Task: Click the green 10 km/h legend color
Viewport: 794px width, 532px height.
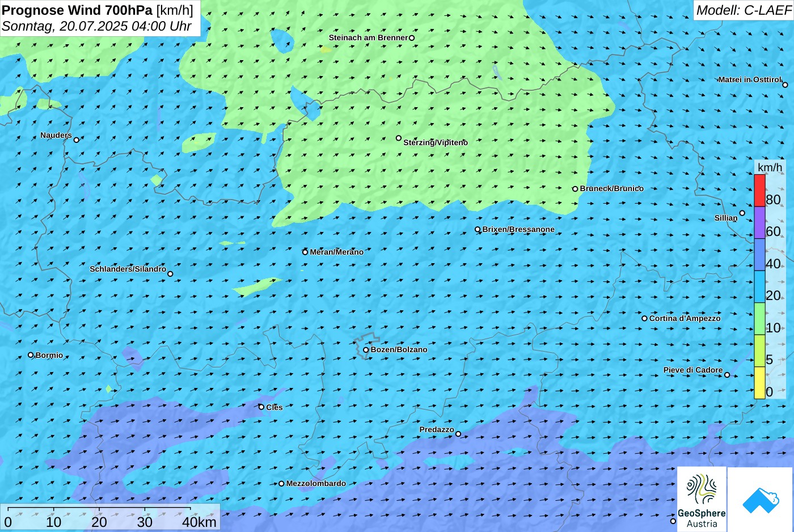Action: pyautogui.click(x=759, y=319)
